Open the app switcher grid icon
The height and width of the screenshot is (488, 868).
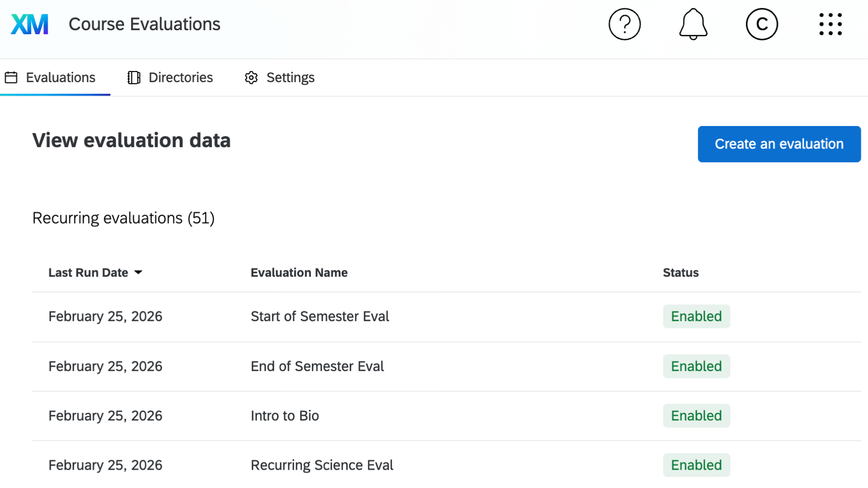(830, 24)
